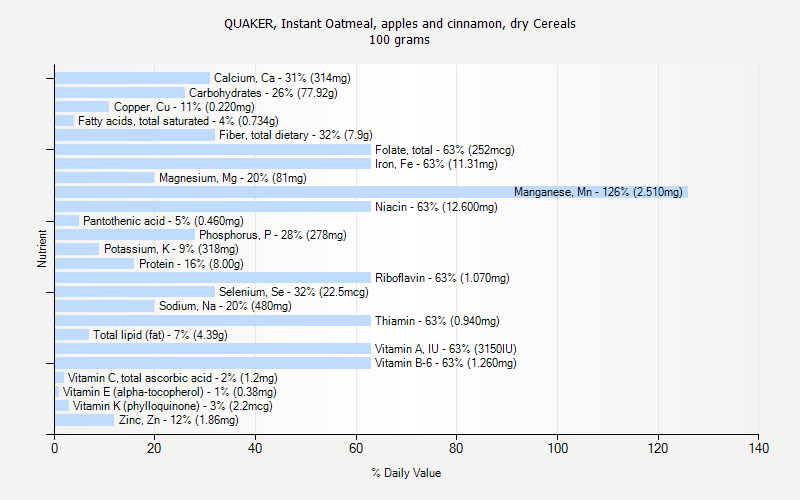Click the 'Copper, Cu - 11% (0.220mg)' label
This screenshot has width=800, height=500.
pyautogui.click(x=184, y=107)
